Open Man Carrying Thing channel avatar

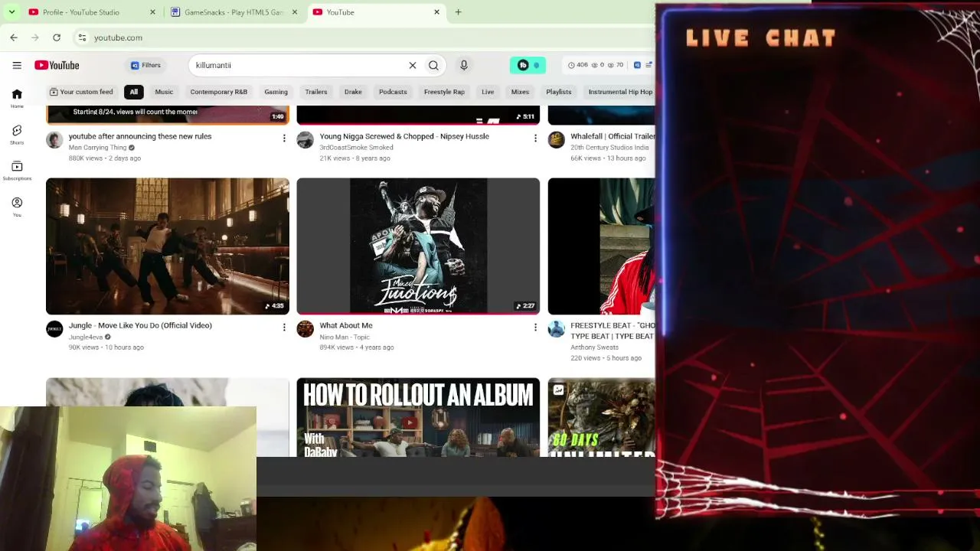coord(54,140)
